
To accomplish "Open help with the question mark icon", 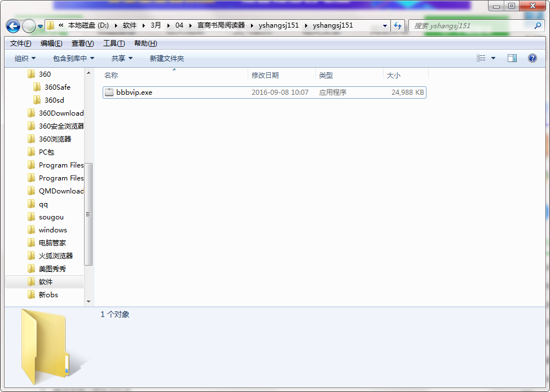I will click(532, 58).
